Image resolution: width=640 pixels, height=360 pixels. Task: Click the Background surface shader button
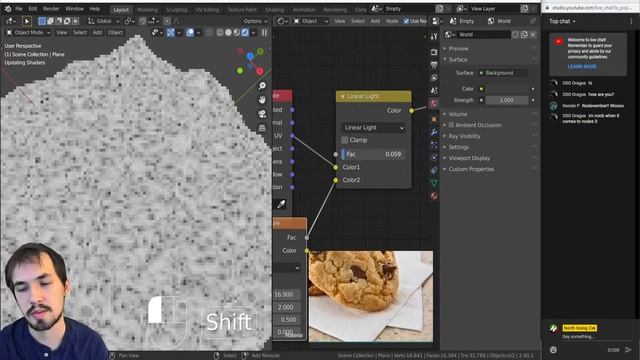(503, 73)
